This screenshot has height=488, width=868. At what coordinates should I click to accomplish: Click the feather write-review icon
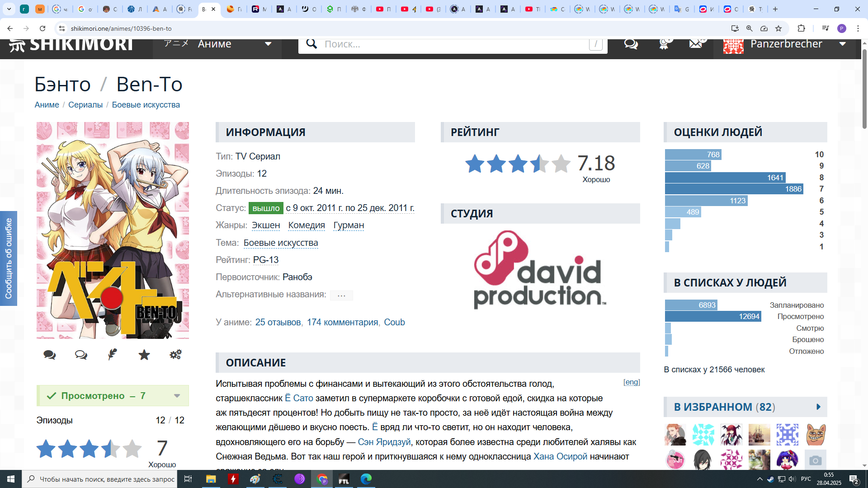113,355
